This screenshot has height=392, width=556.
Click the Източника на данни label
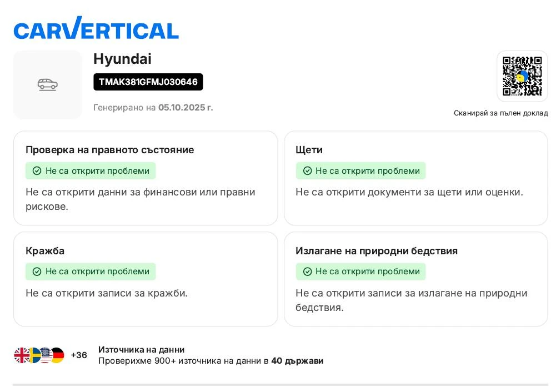[x=141, y=350]
